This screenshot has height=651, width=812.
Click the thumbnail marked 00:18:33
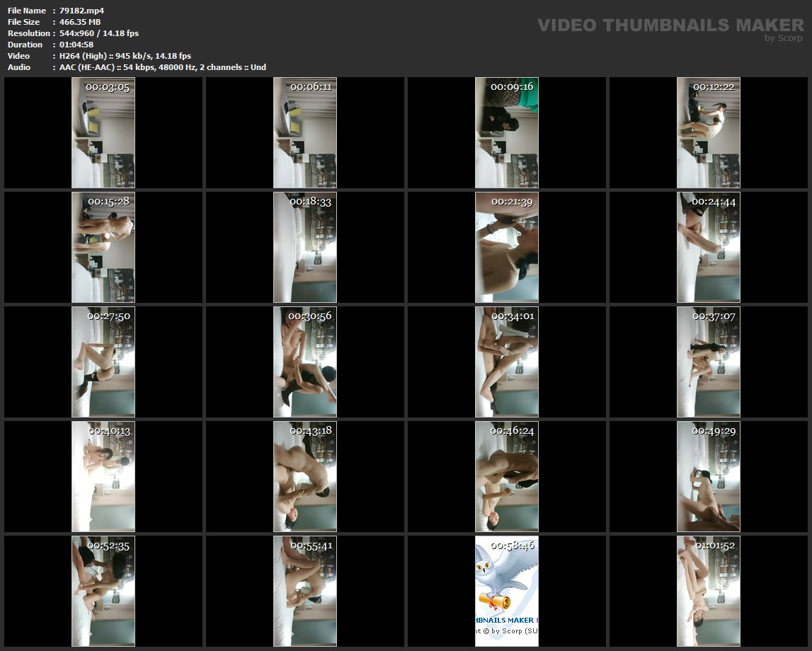pos(305,247)
